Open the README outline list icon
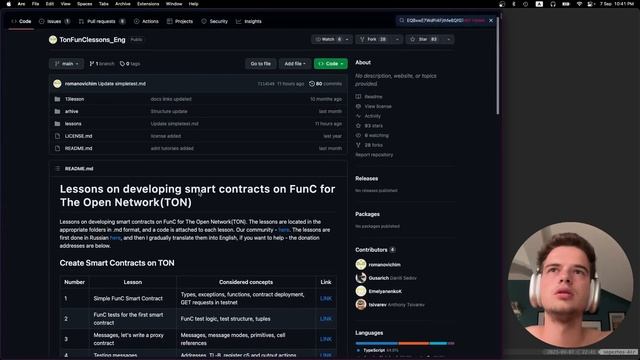This screenshot has height=360, width=640. (x=57, y=169)
